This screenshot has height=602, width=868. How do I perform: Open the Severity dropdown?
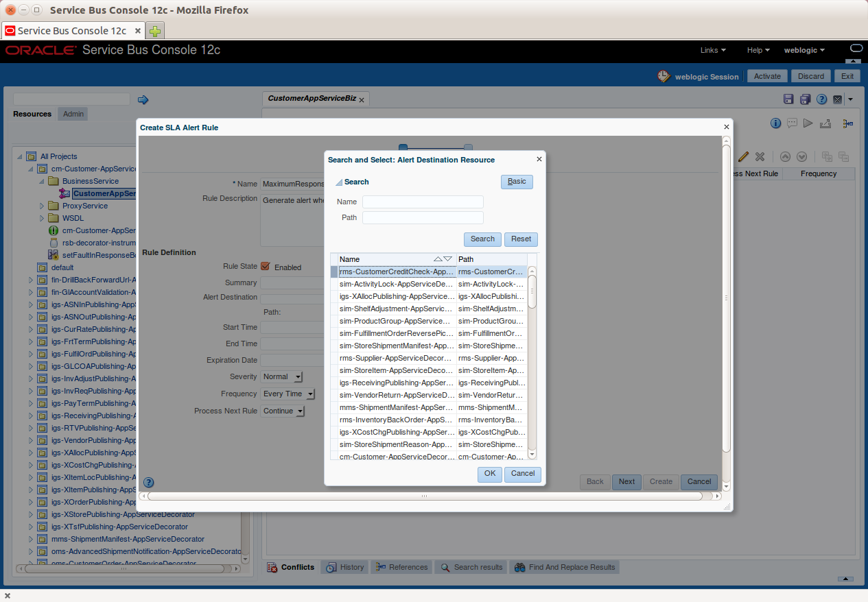pyautogui.click(x=282, y=376)
